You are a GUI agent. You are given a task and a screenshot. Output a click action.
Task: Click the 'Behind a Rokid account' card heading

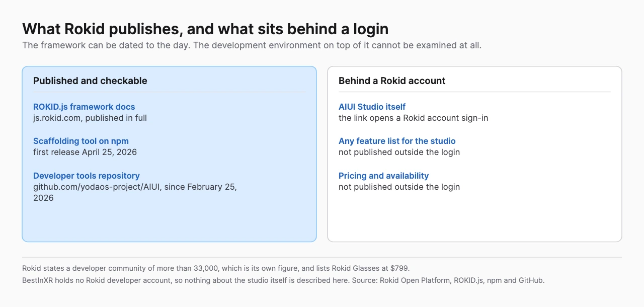pyautogui.click(x=392, y=81)
